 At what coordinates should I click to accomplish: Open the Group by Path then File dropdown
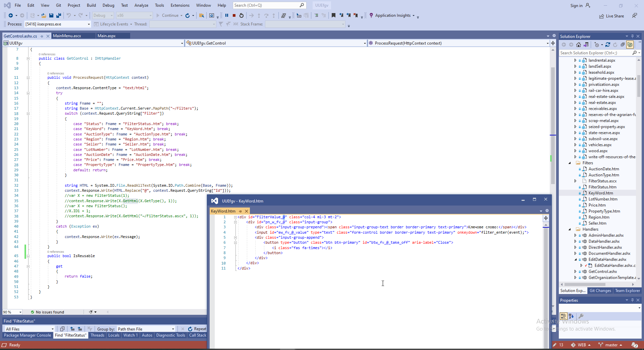[x=146, y=329]
